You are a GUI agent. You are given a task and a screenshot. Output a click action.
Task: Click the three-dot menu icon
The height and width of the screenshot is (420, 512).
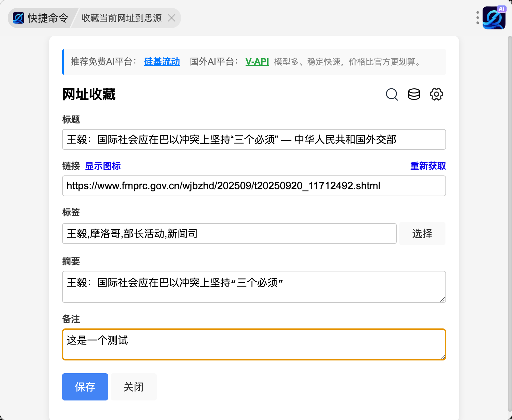pos(477,18)
